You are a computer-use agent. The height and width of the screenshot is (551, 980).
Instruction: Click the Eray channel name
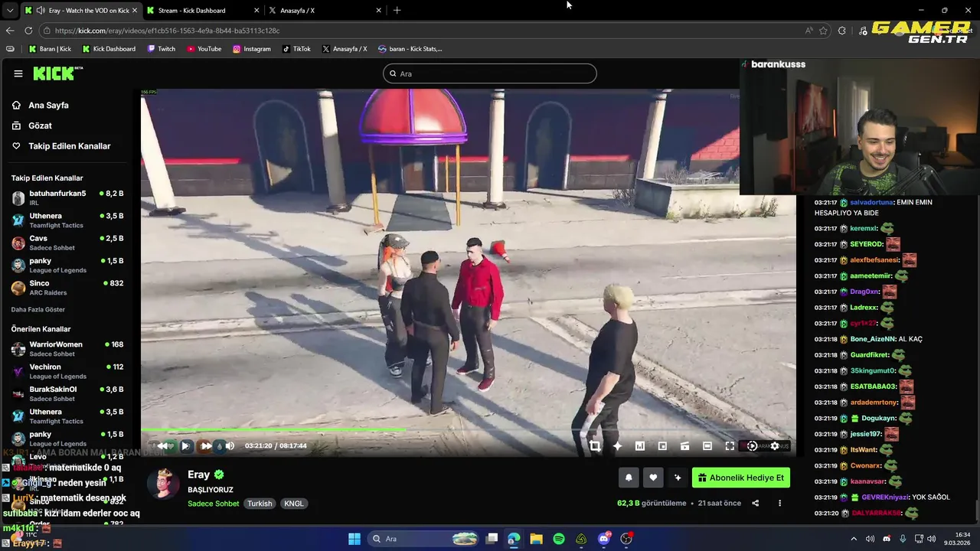tap(198, 474)
